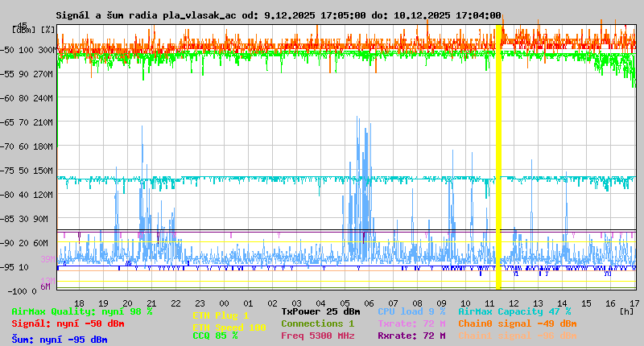
Task: Click the 'CPU load 9 %' legend
Action: pos(411,311)
